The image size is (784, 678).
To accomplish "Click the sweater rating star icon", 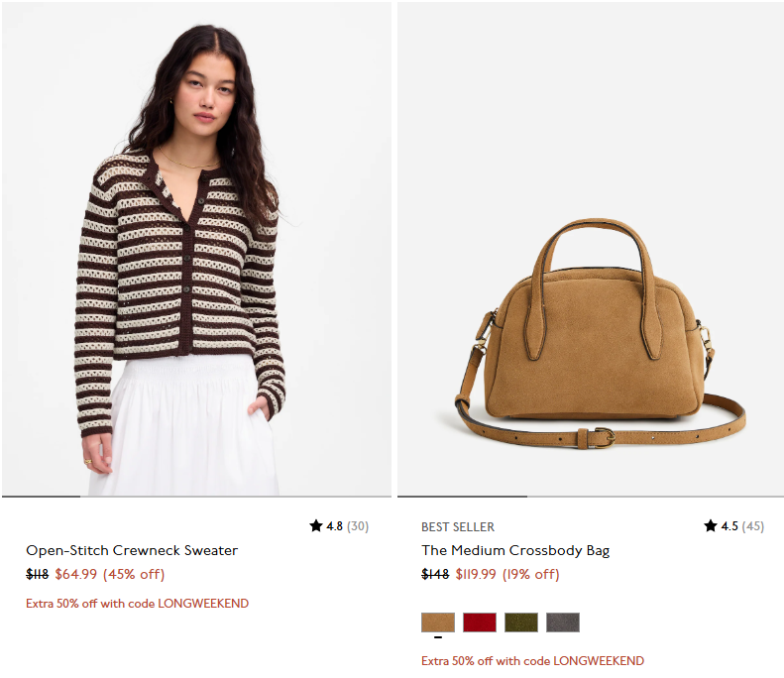I will [316, 525].
